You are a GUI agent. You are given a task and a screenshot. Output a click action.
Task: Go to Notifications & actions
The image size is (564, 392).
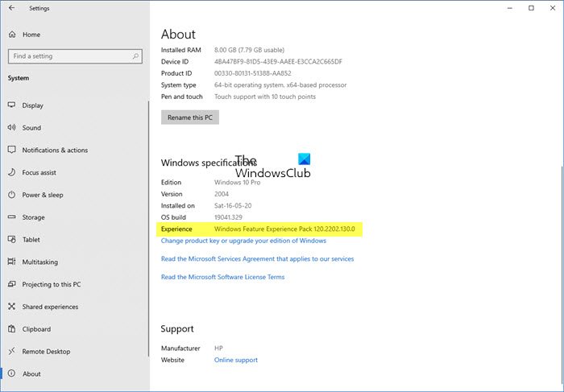(75, 151)
